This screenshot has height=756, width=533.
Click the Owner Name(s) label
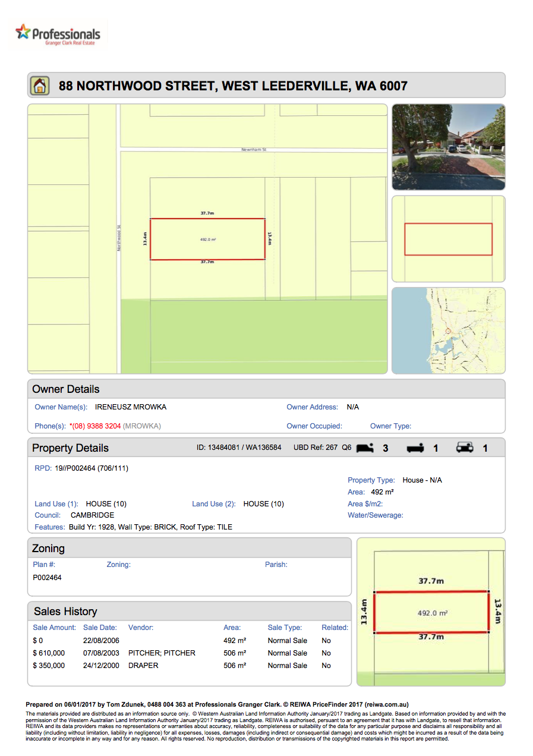click(x=61, y=407)
